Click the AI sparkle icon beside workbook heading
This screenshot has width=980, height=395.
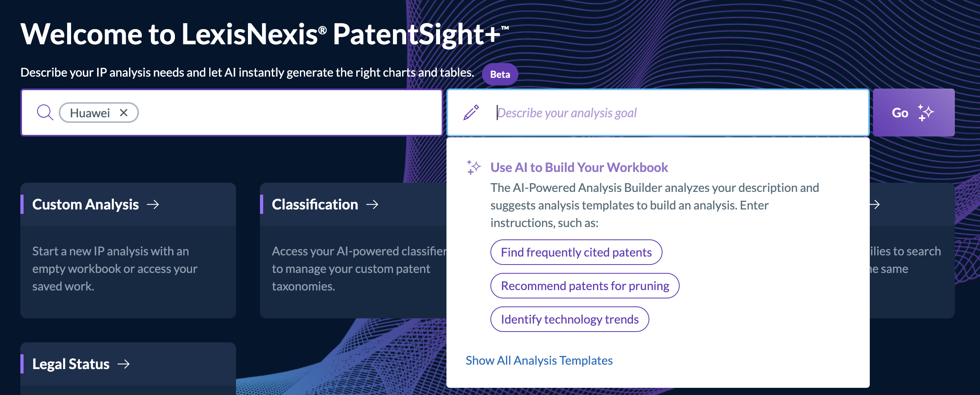coord(474,167)
